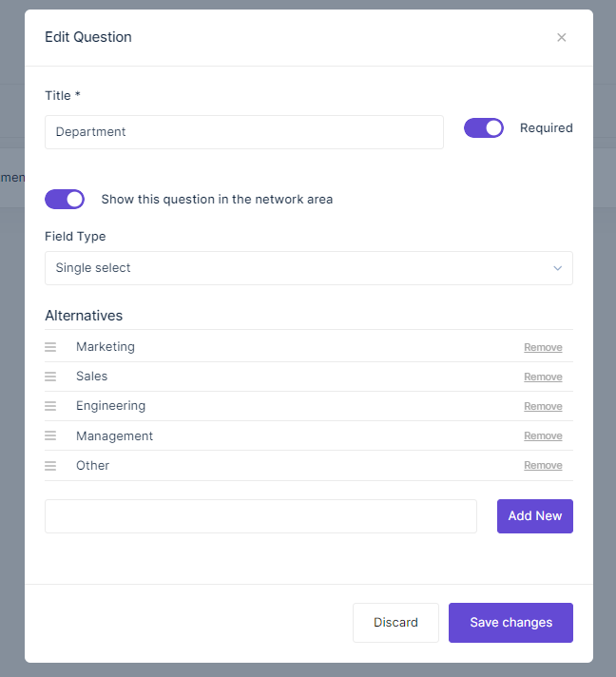Discard the question edits
616x677 pixels.
point(395,623)
